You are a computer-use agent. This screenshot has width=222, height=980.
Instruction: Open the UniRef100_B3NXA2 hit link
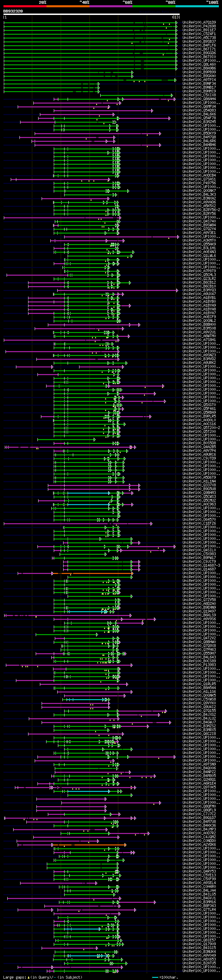pos(199,198)
